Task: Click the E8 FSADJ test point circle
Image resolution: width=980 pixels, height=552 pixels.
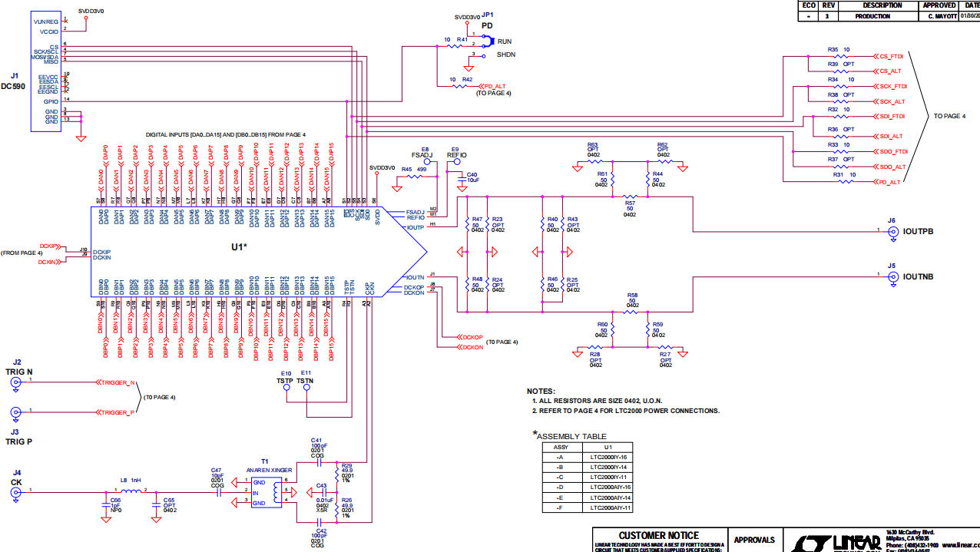Action: pyautogui.click(x=427, y=162)
